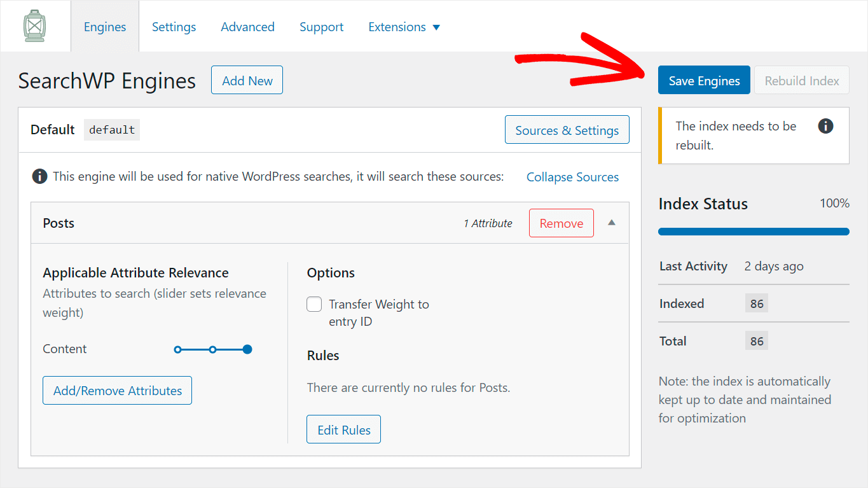868x488 pixels.
Task: Click the info icon in index rebuild notice
Action: pyautogui.click(x=825, y=126)
